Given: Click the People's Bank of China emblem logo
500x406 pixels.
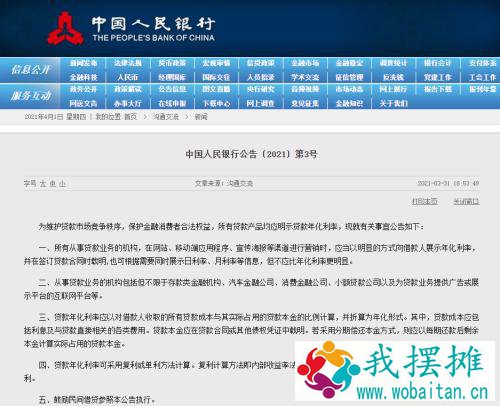Looking at the screenshot, I should (65, 29).
